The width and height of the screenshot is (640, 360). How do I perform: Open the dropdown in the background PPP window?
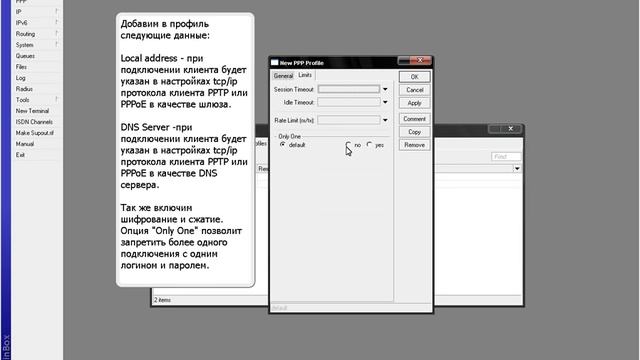[x=517, y=169]
